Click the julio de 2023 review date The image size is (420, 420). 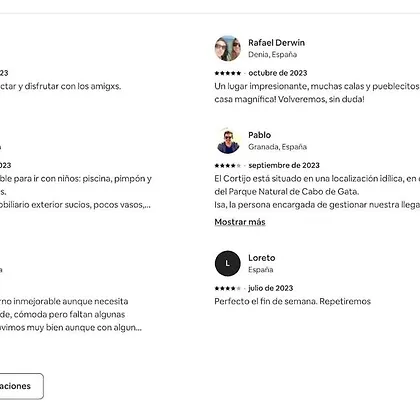click(271, 288)
